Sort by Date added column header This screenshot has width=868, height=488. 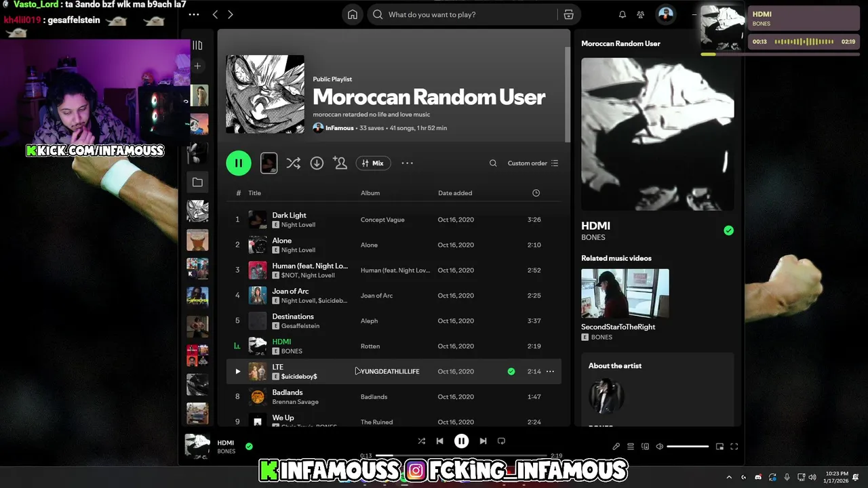(x=455, y=193)
